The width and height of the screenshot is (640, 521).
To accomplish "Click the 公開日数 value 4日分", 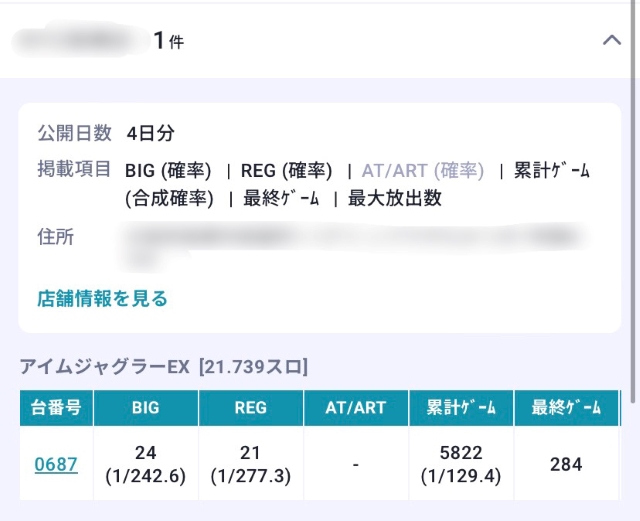I will point(151,133).
